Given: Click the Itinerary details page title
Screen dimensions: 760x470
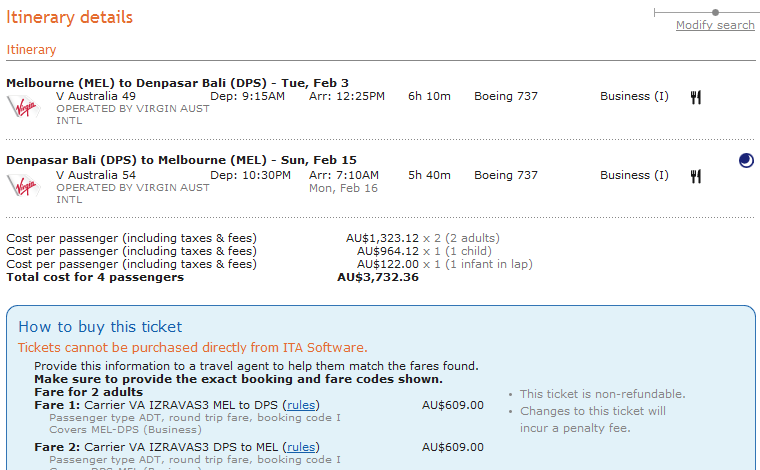Looking at the screenshot, I should (x=70, y=17).
